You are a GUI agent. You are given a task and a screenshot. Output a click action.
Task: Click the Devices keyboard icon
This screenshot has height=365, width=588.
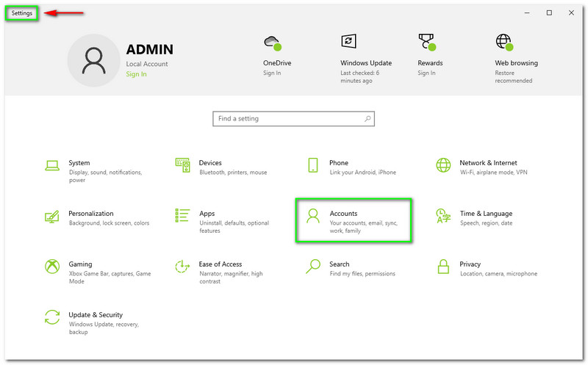183,166
